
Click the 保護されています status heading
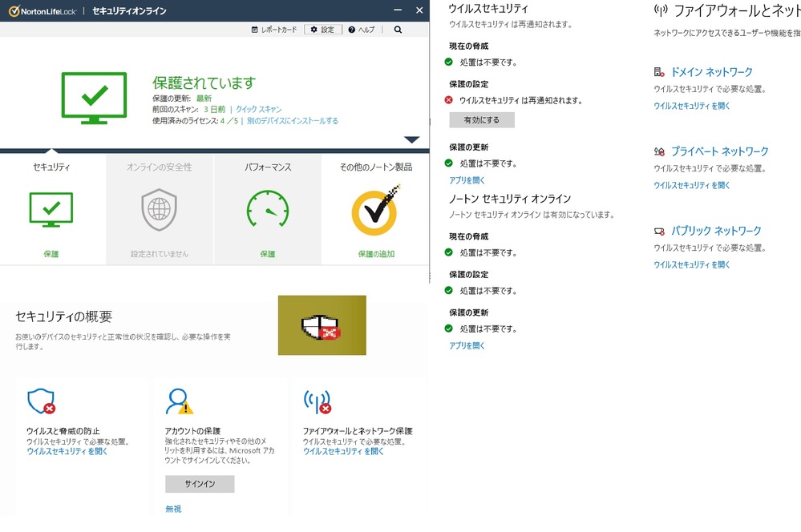tap(204, 83)
